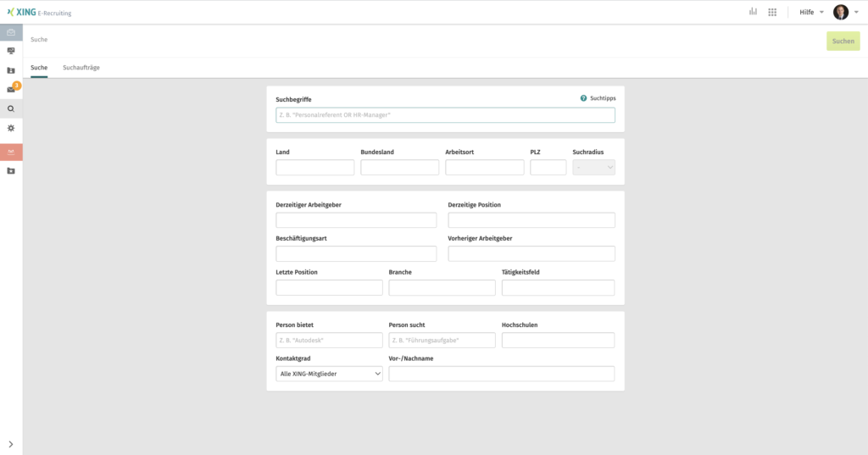The height and width of the screenshot is (455, 868).
Task: Click the user profile avatar
Action: 841,12
